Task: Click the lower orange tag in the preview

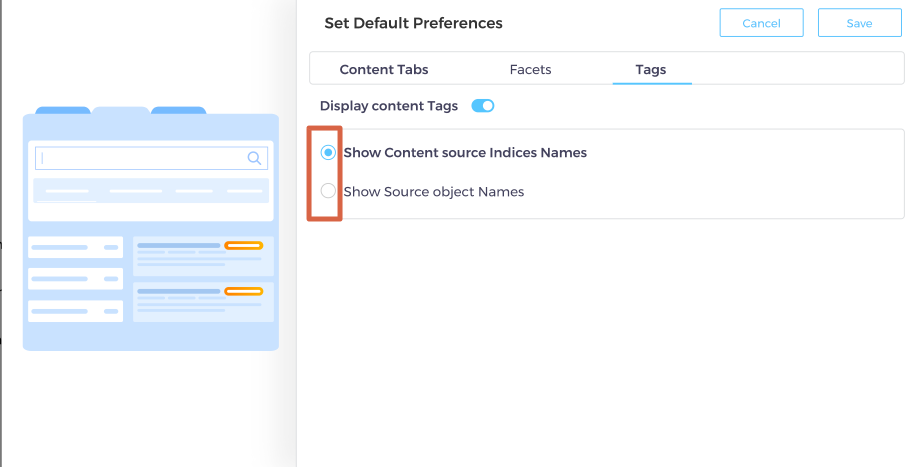Action: click(x=244, y=291)
